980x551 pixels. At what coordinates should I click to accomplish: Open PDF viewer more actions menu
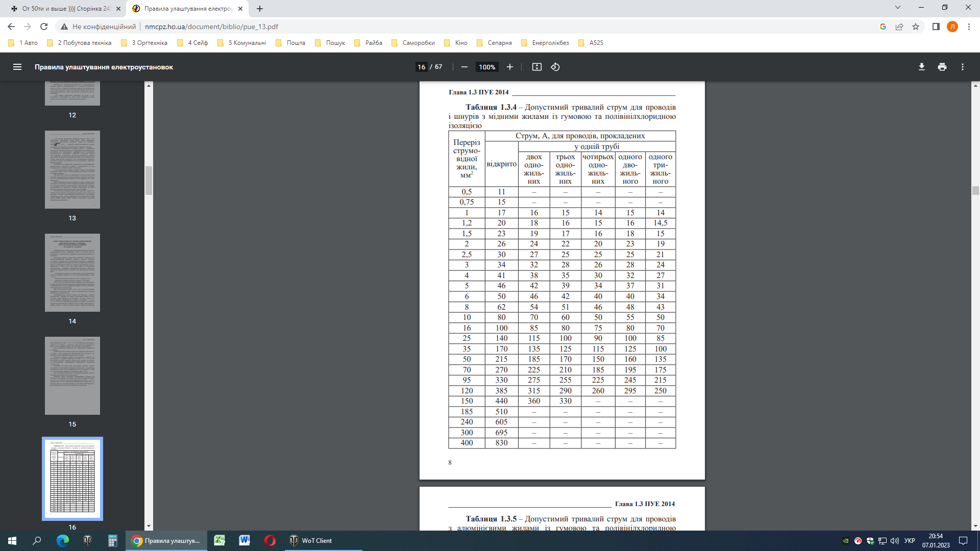pos(962,67)
